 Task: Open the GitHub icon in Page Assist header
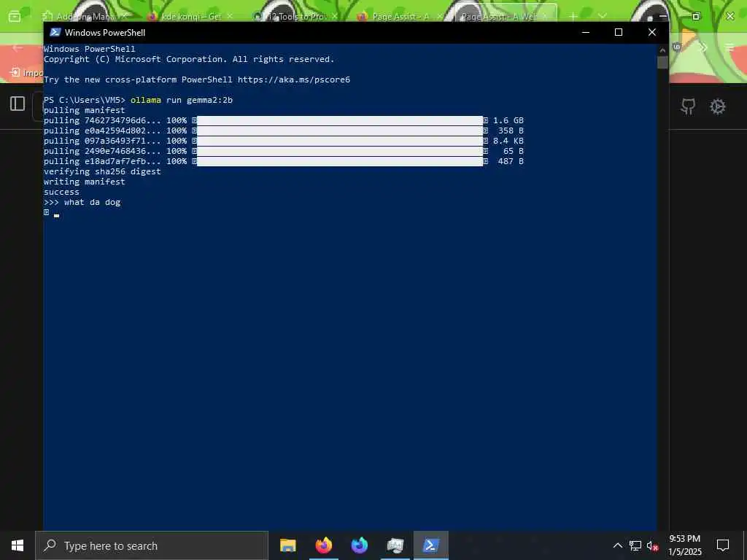(688, 106)
